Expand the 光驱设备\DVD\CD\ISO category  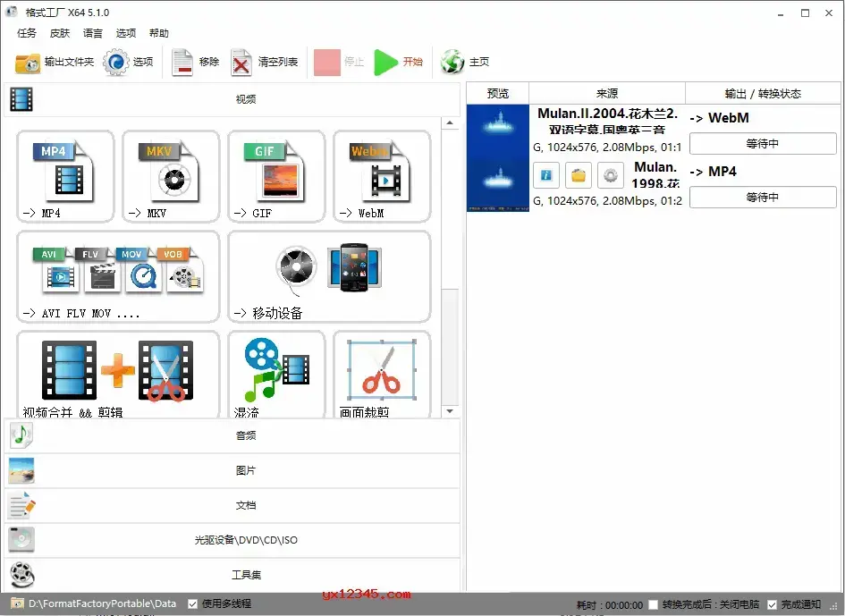232,540
